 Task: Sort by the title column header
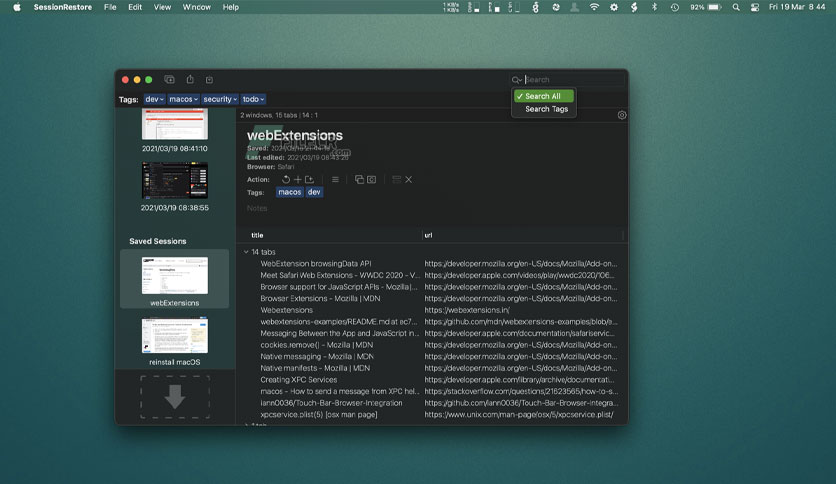point(257,235)
